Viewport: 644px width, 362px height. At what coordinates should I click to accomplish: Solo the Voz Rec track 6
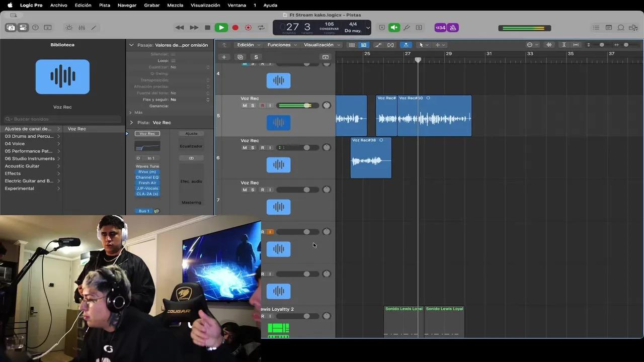click(x=253, y=148)
